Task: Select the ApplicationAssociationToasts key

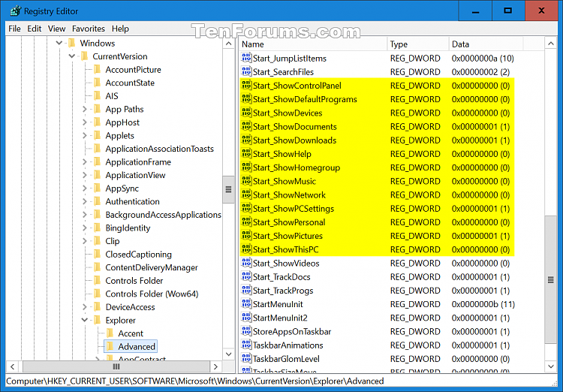Action: pyautogui.click(x=159, y=149)
